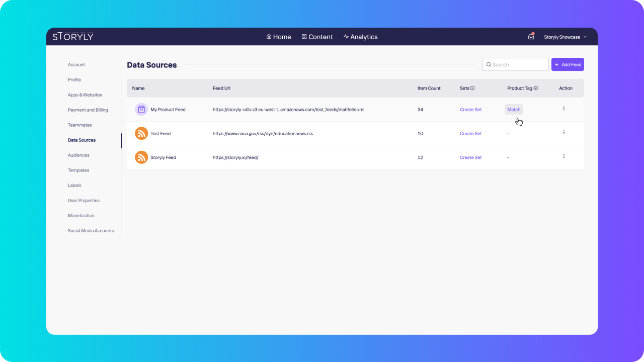Focus the Search input field
Viewport: 644px width, 362px height.
point(515,64)
